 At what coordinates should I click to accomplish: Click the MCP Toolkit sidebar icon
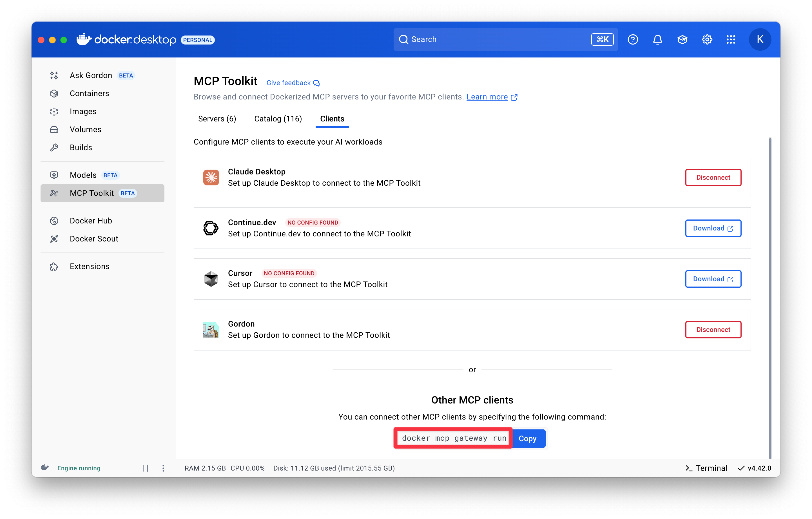[x=54, y=193]
